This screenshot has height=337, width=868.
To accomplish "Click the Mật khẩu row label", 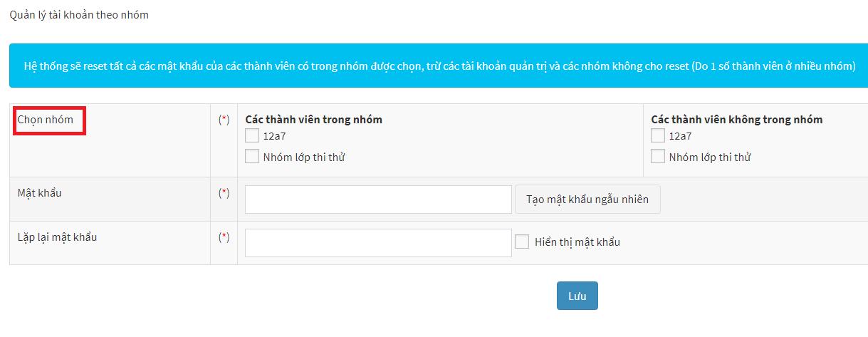I will 40,192.
